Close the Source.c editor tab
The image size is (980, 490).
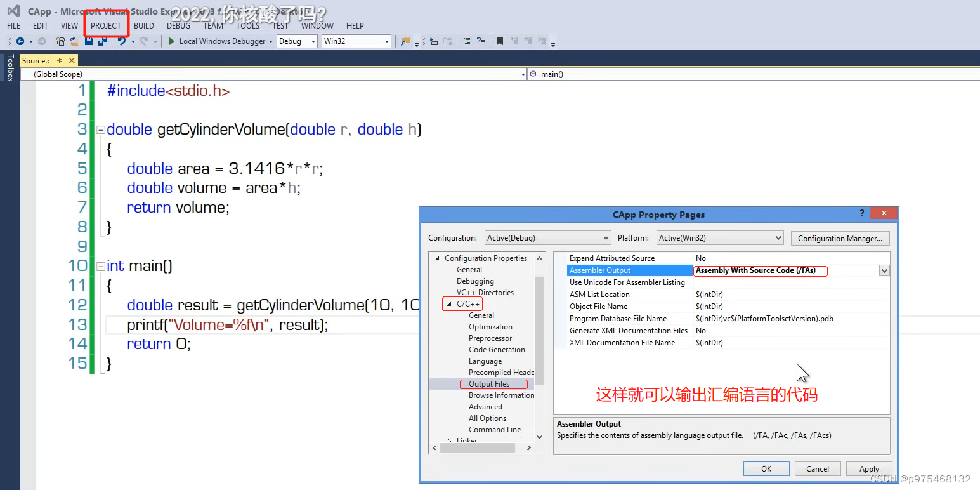71,60
